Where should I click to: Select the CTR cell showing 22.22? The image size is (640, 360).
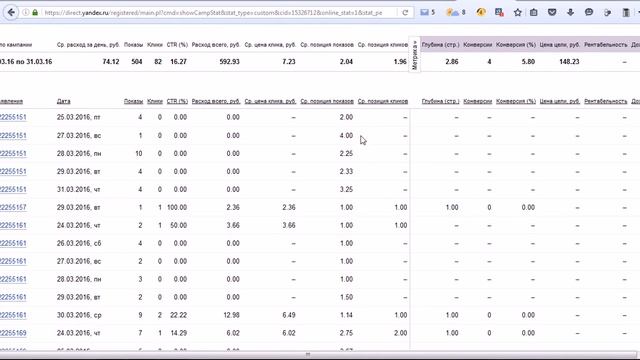tap(179, 315)
